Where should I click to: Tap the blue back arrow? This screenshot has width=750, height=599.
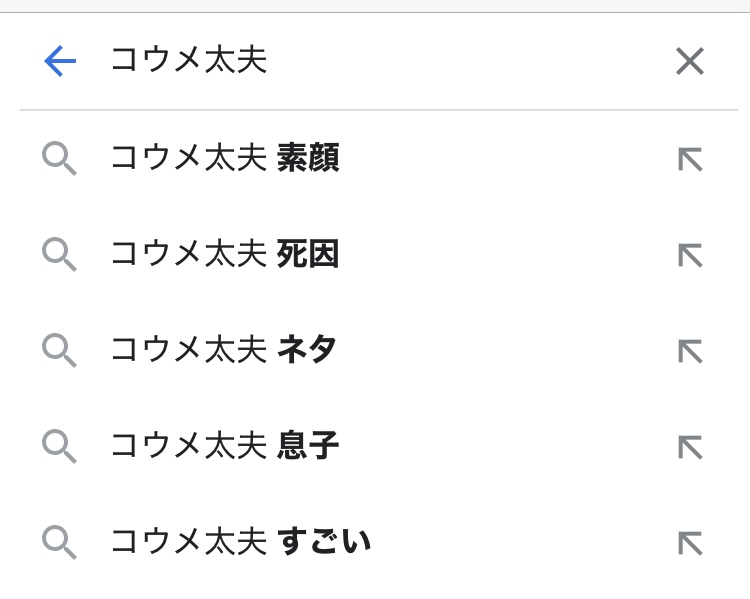click(60, 62)
